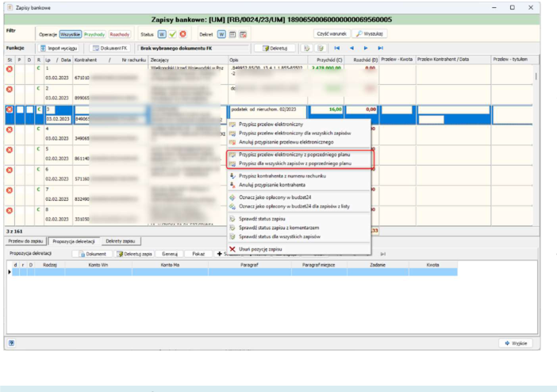Click the Import wyciągu button

pyautogui.click(x=59, y=48)
